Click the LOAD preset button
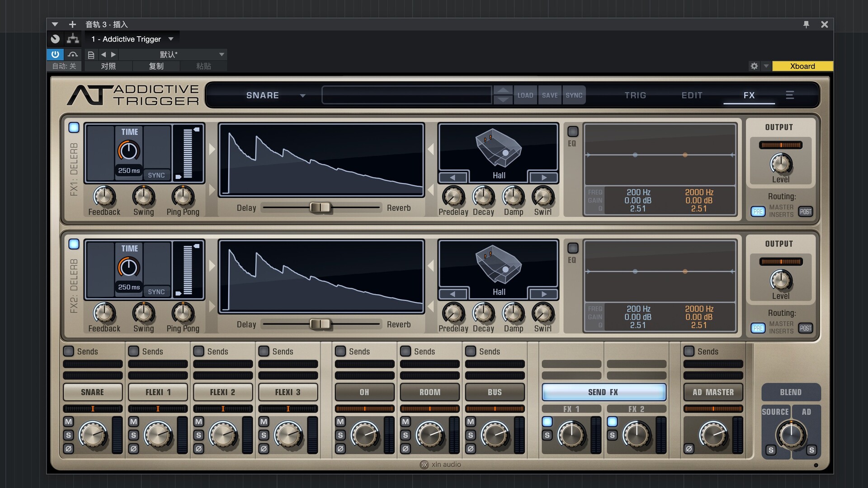868x488 pixels. [x=525, y=95]
